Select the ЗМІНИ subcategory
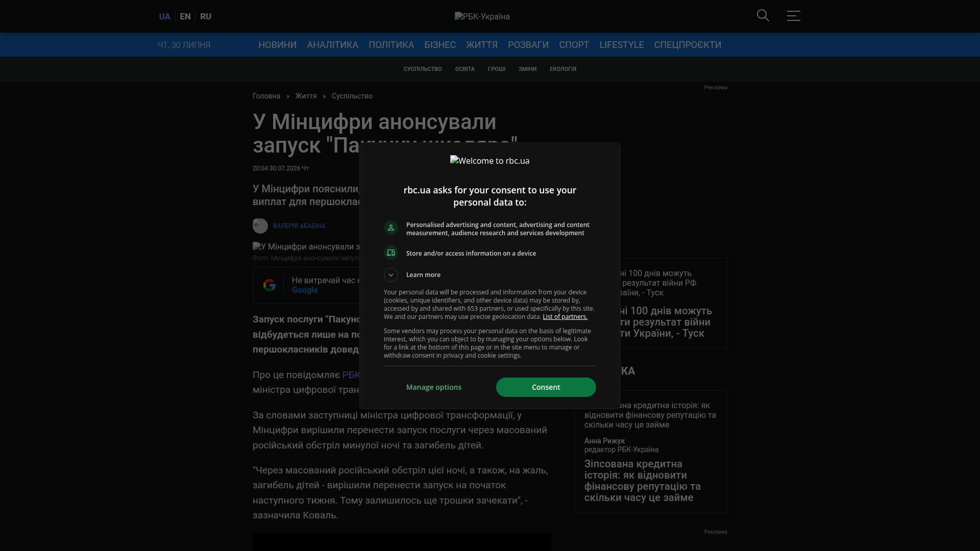 [x=527, y=69]
